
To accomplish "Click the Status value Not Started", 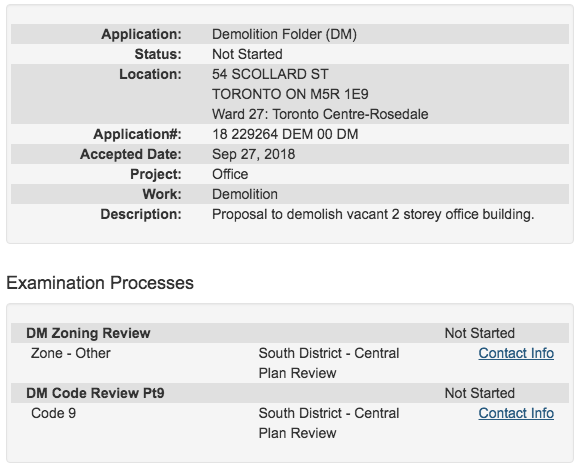I will coord(247,54).
